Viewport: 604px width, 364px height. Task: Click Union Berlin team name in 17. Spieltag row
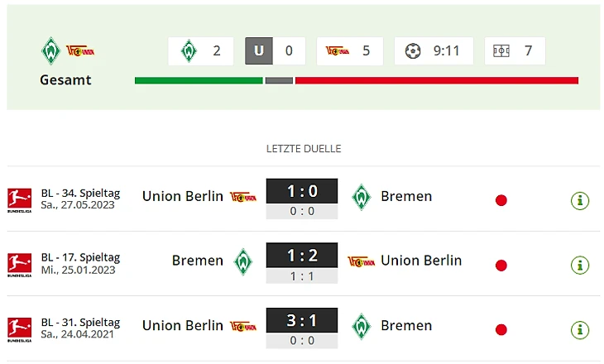[421, 261]
